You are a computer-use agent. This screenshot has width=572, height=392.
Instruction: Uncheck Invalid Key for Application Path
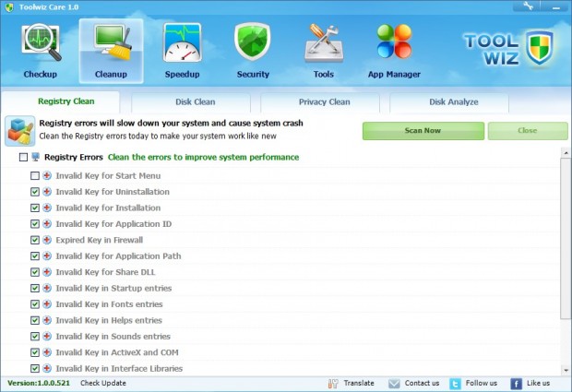35,256
